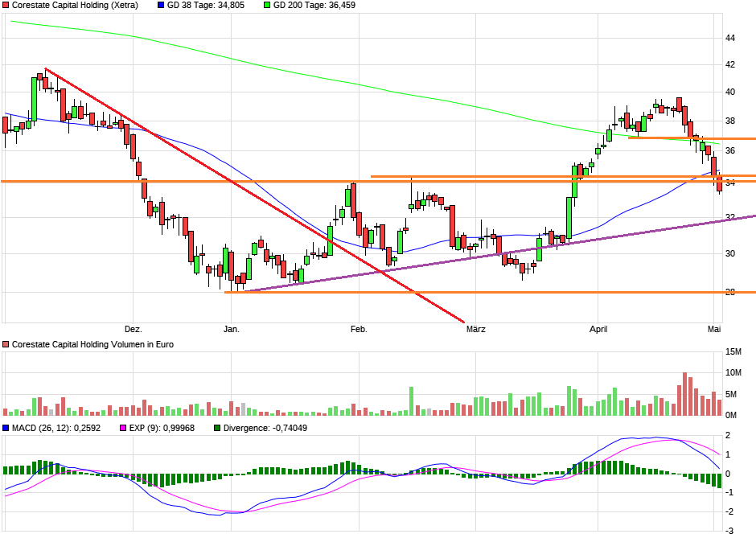Click the red Corestate Capital Holding legend icon
The image size is (756, 538).
click(x=7, y=6)
